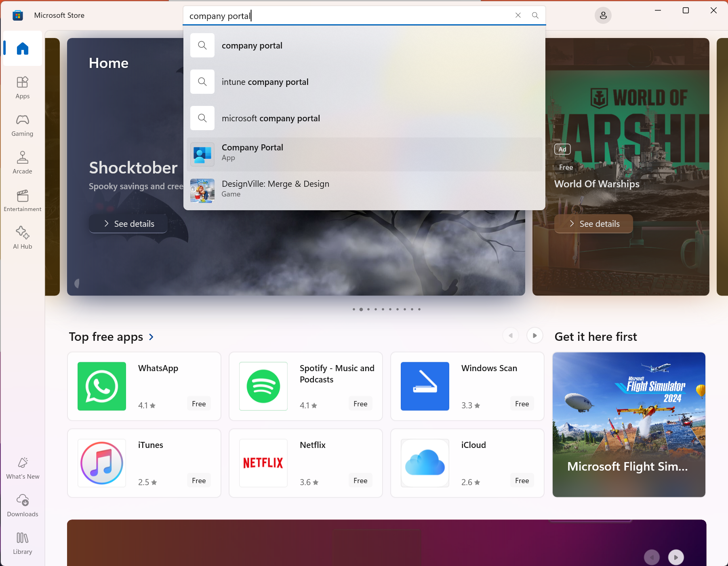The width and height of the screenshot is (728, 566).
Task: Open the Gaming section in sidebar
Action: click(23, 125)
